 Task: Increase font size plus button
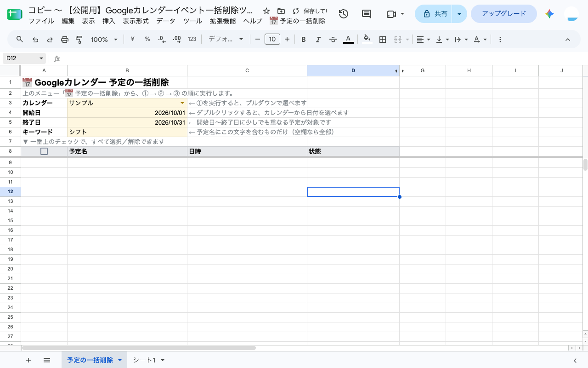[287, 40]
